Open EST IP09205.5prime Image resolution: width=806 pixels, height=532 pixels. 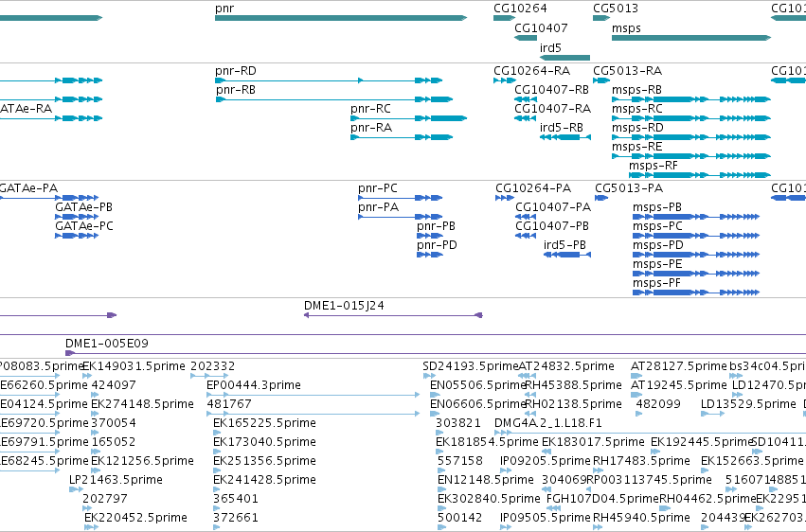point(506,470)
